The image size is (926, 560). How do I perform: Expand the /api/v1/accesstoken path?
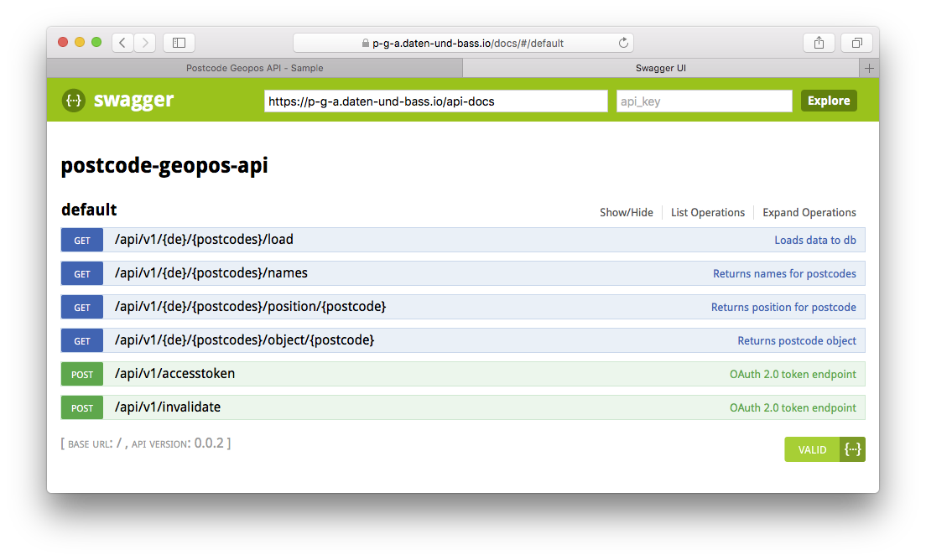pyautogui.click(x=174, y=374)
